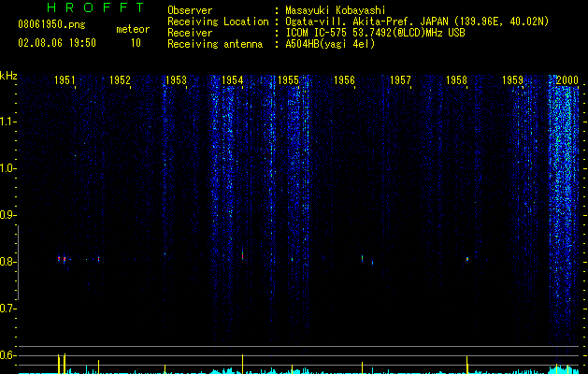The width and height of the screenshot is (588, 374).
Task: Click the 0.9 kHz axis label
Action: click(7, 215)
